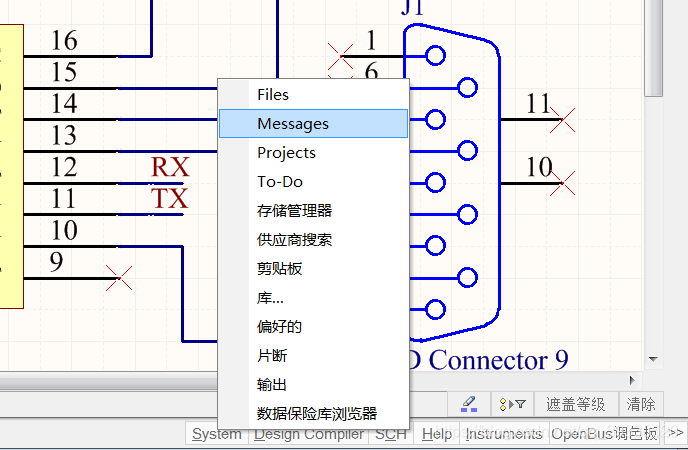The width and height of the screenshot is (688, 450).
Task: Click pin 16 number on the IC
Action: [64, 41]
